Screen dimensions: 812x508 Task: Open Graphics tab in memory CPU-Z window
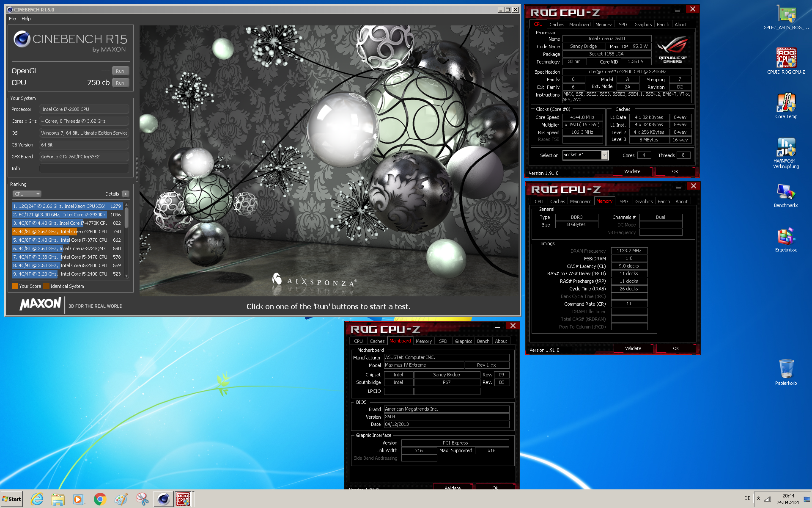point(644,202)
